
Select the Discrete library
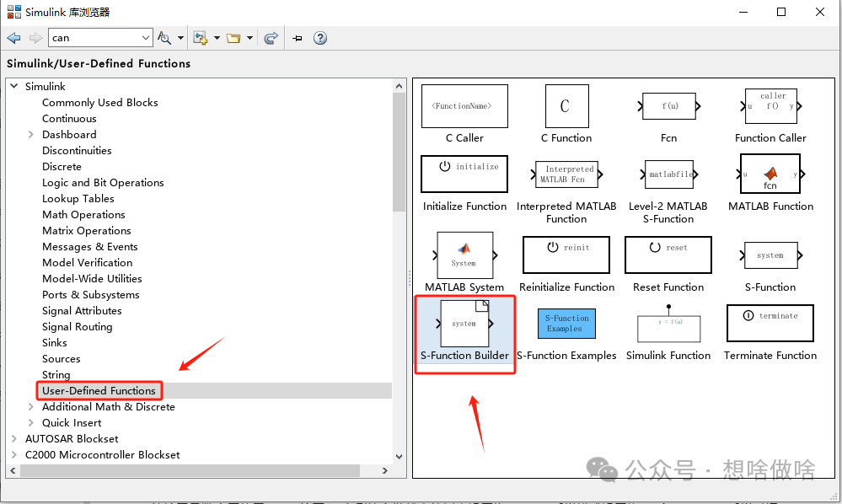click(x=62, y=167)
